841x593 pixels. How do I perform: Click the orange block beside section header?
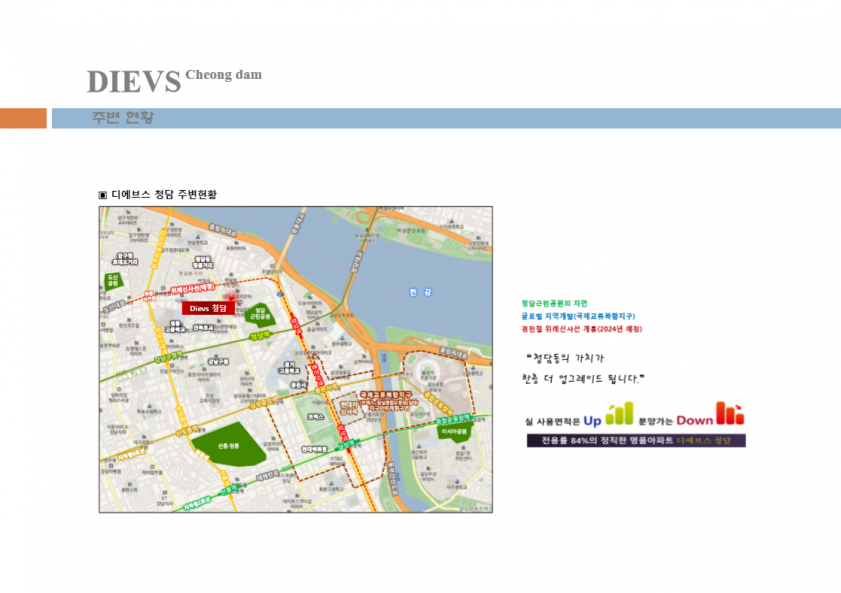point(23,118)
